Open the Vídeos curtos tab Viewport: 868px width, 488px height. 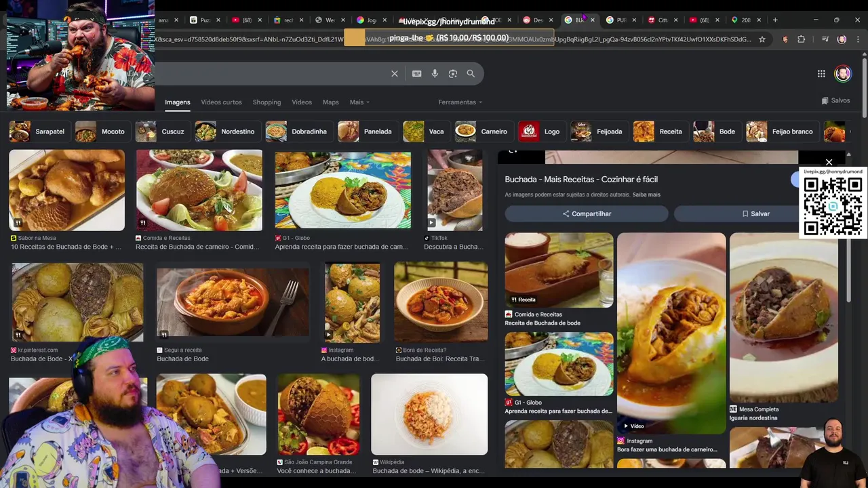(221, 102)
